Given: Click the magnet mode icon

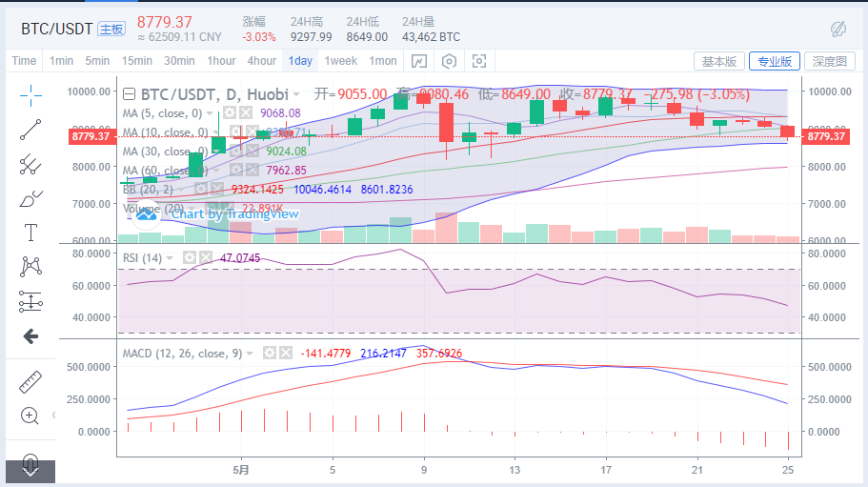Looking at the screenshot, I should point(30,460).
